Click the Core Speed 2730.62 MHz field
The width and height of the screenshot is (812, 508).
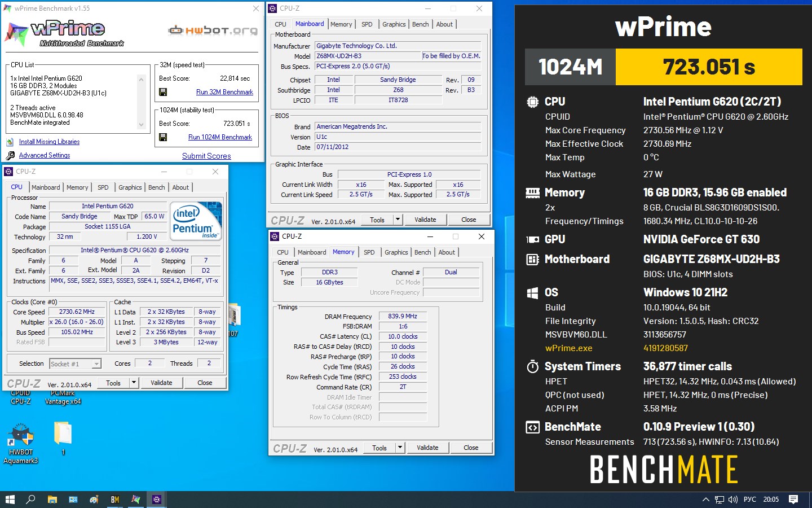click(77, 312)
